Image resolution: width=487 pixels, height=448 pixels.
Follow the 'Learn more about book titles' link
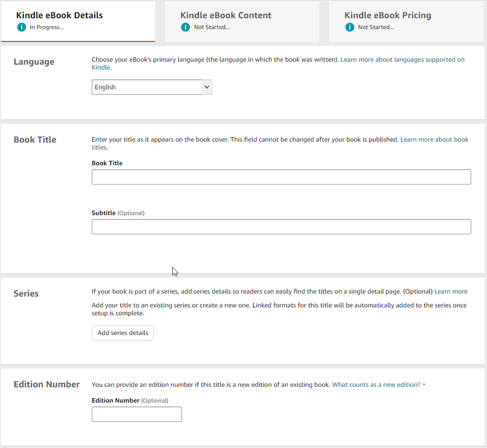click(434, 140)
